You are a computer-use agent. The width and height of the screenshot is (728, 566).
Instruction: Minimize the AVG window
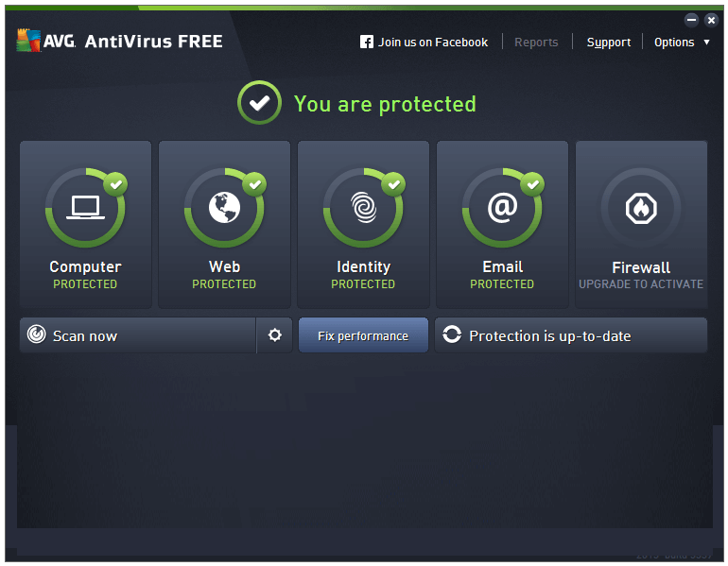(x=691, y=20)
